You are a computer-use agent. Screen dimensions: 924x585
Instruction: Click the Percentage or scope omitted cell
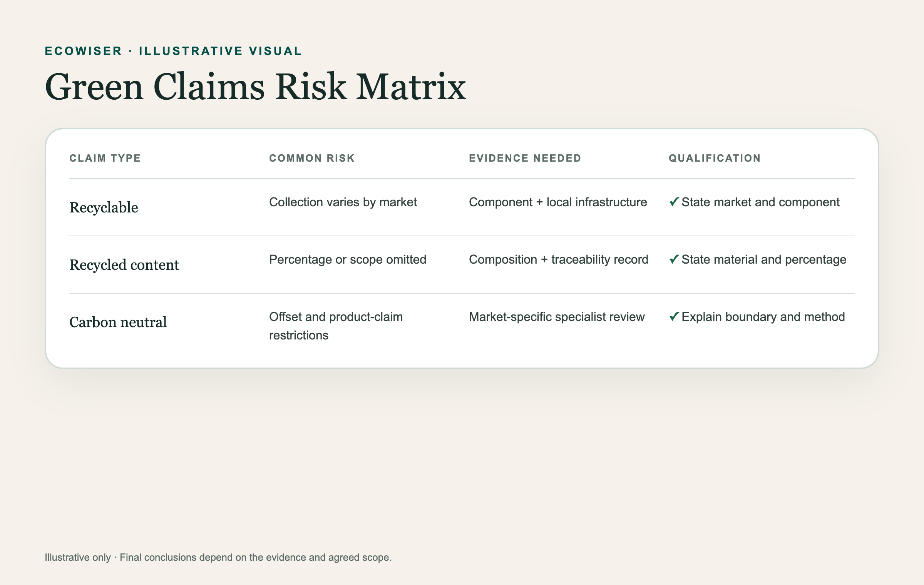click(x=348, y=260)
